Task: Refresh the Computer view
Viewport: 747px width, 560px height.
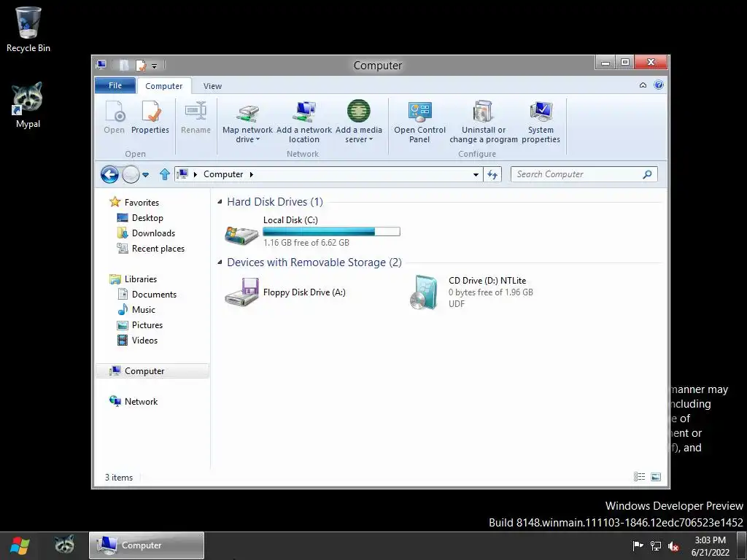Action: 492,174
